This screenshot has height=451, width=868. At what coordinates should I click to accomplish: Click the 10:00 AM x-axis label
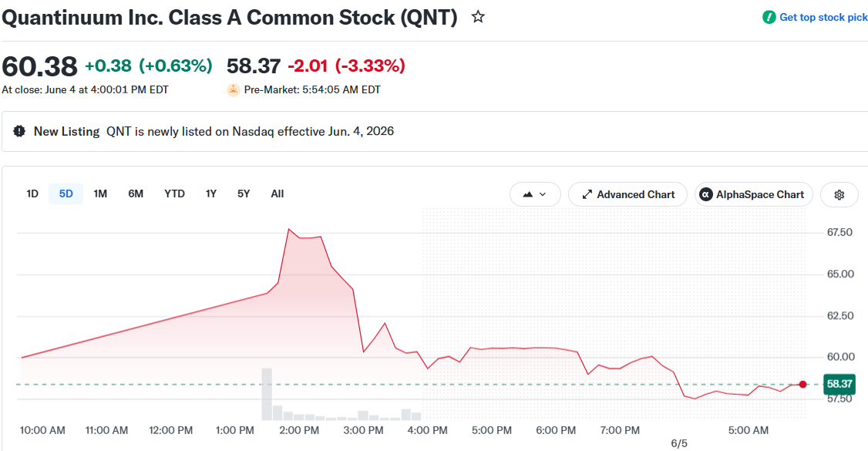[x=42, y=430]
